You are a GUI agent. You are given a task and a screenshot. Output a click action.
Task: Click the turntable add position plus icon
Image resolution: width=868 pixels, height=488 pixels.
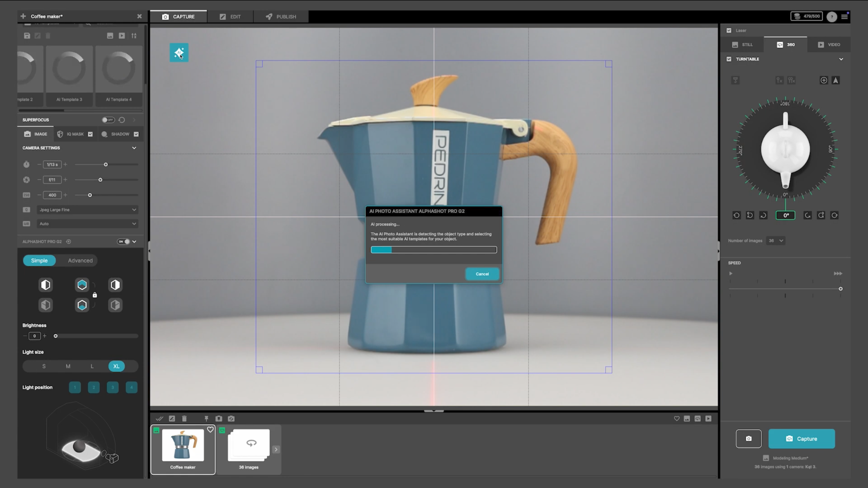(824, 80)
